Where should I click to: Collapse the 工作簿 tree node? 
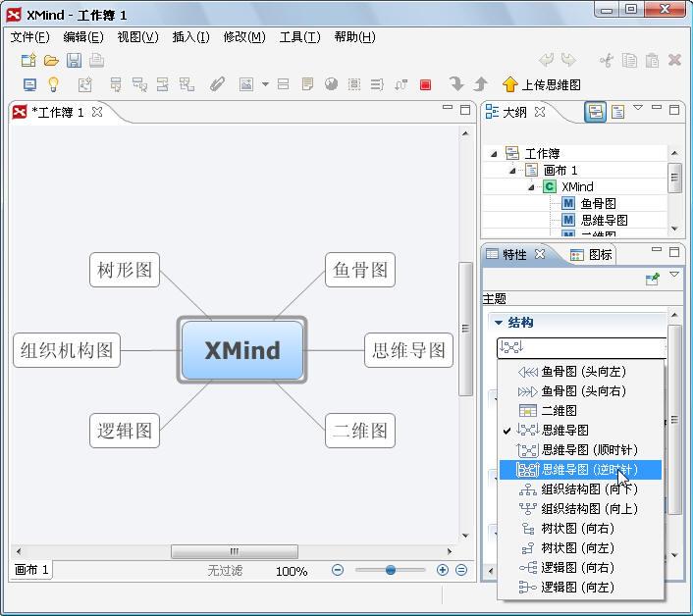tap(494, 154)
